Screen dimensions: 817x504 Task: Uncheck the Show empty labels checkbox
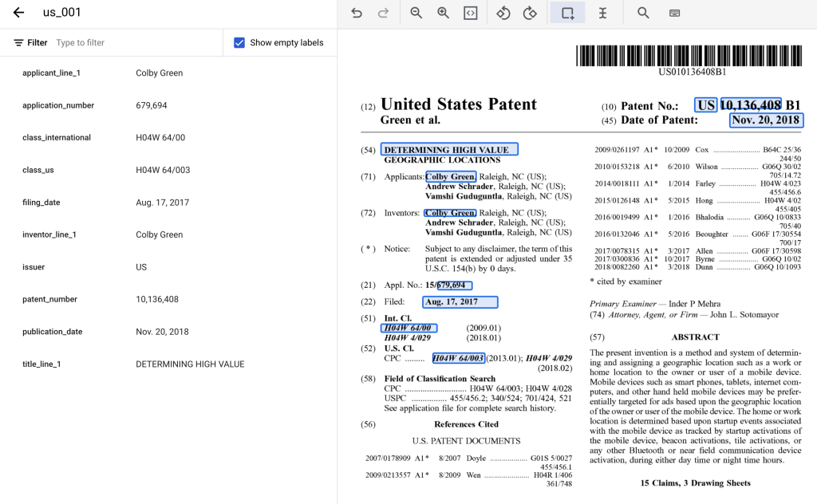tap(239, 43)
